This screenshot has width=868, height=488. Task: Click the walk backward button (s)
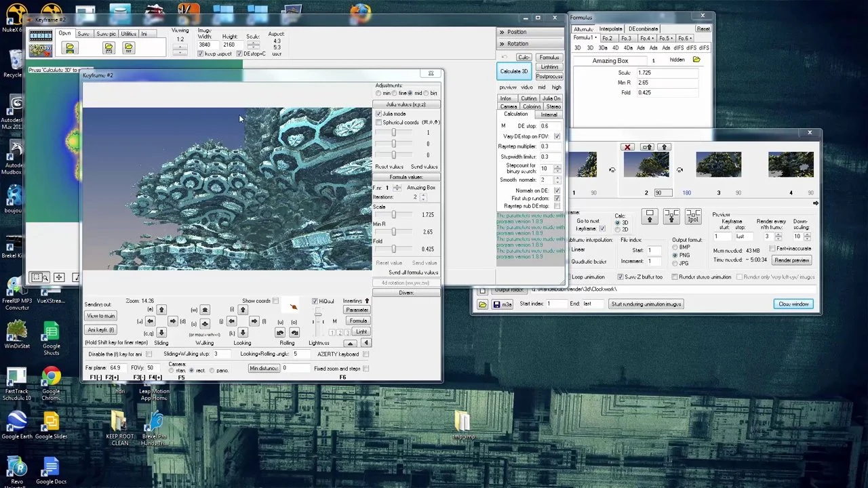point(205,324)
